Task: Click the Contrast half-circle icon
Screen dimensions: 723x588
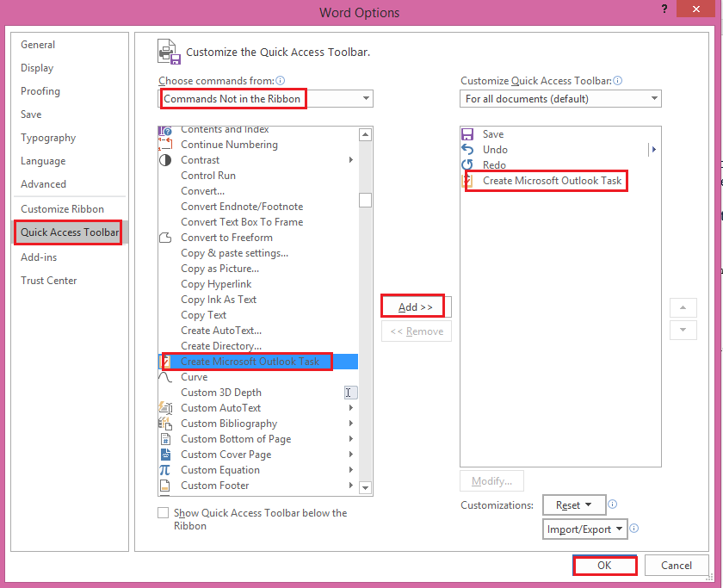Action: (165, 160)
